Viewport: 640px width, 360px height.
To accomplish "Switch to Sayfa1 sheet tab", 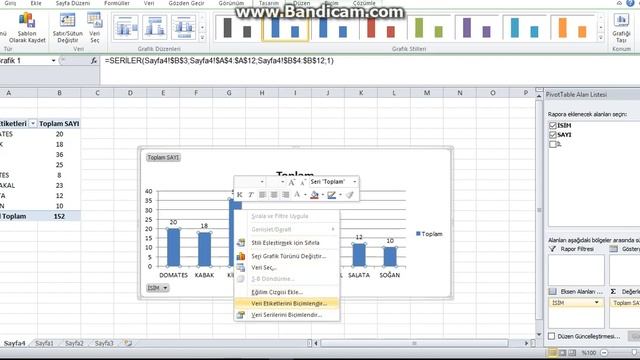I will coord(44,343).
